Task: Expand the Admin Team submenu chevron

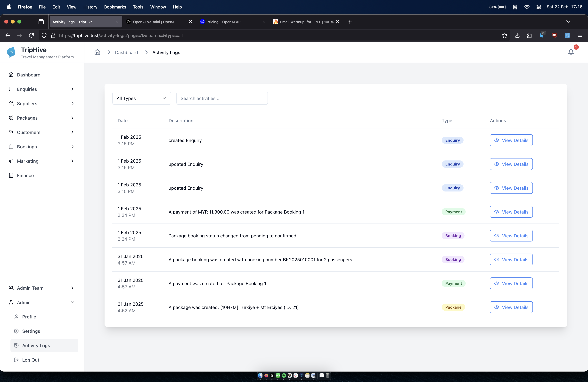Action: [x=72, y=288]
